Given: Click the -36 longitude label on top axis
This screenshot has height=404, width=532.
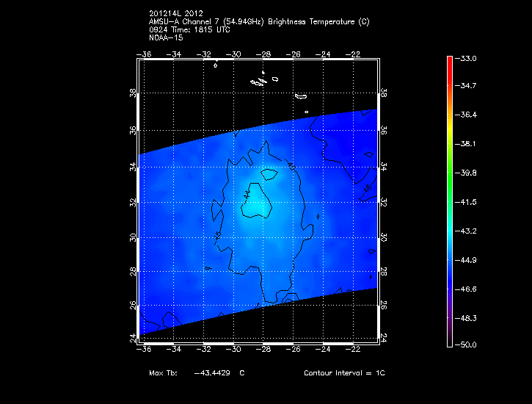Looking at the screenshot, I should coord(145,54).
